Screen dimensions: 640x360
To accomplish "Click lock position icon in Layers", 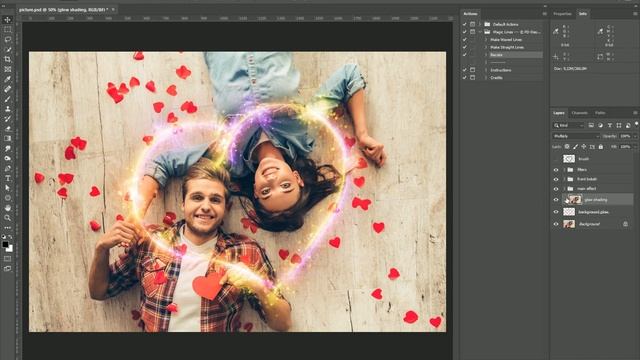I will click(584, 147).
